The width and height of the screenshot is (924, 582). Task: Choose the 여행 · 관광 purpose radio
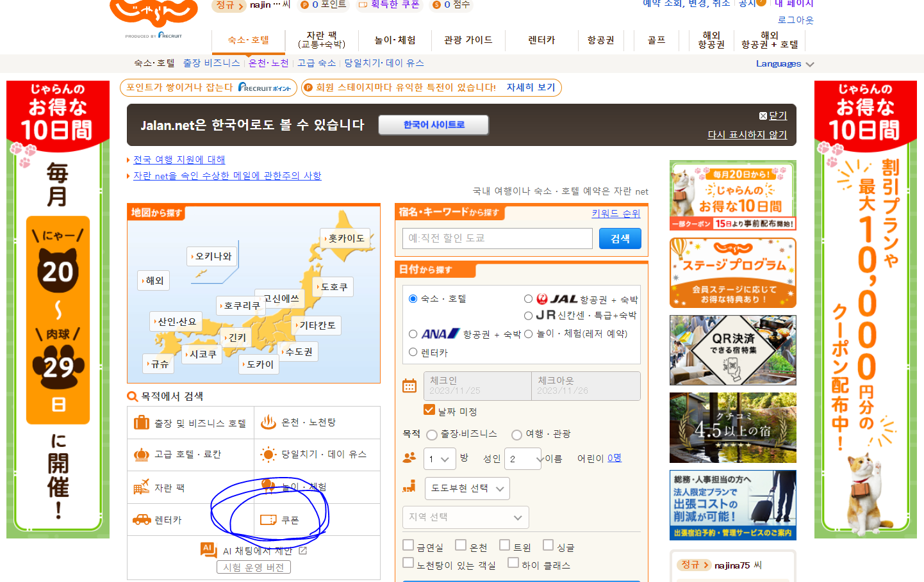pos(516,435)
